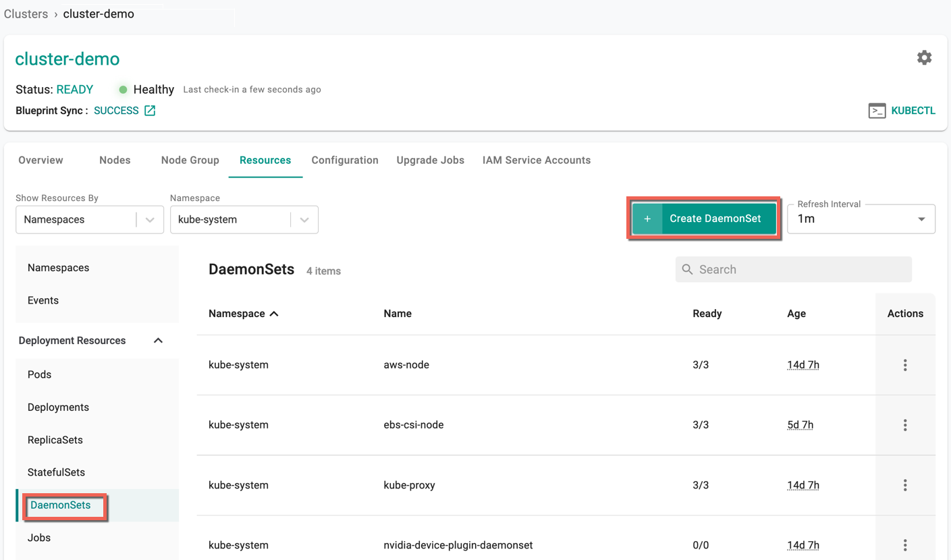
Task: Open actions menu for ebs-csi-node
Action: [x=905, y=425]
